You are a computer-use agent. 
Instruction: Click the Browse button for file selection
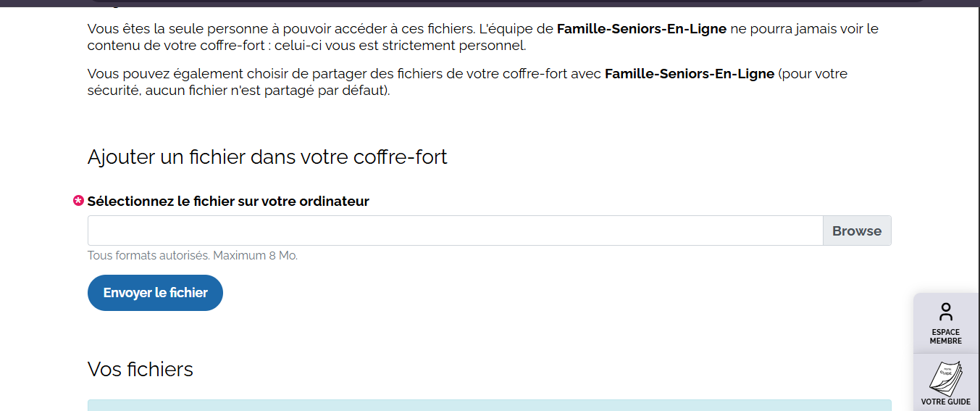pyautogui.click(x=857, y=231)
